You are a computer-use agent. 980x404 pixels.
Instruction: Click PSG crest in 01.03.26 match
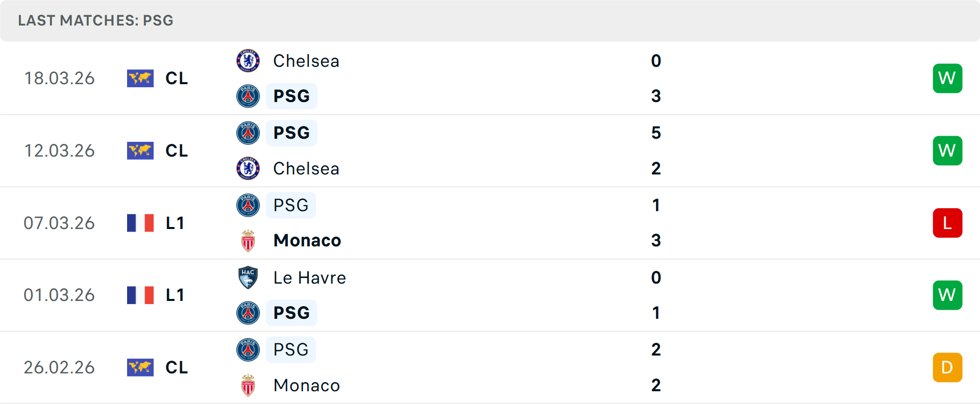point(248,313)
